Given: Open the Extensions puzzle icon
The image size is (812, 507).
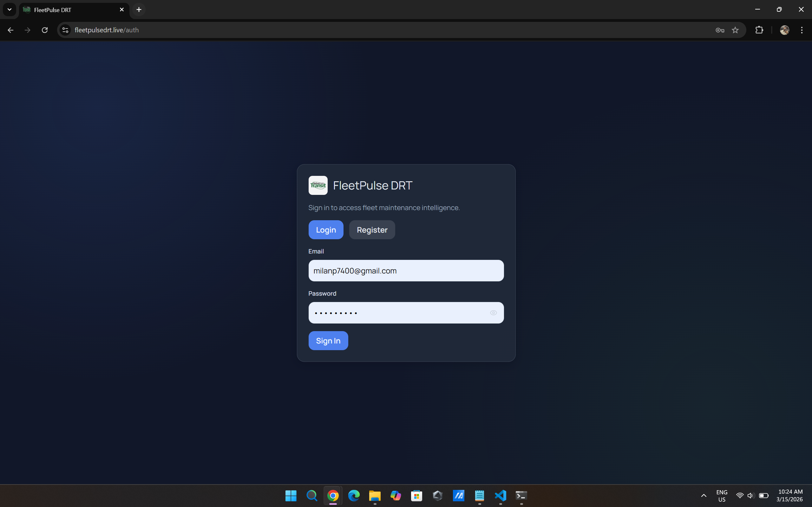Looking at the screenshot, I should click(x=759, y=30).
